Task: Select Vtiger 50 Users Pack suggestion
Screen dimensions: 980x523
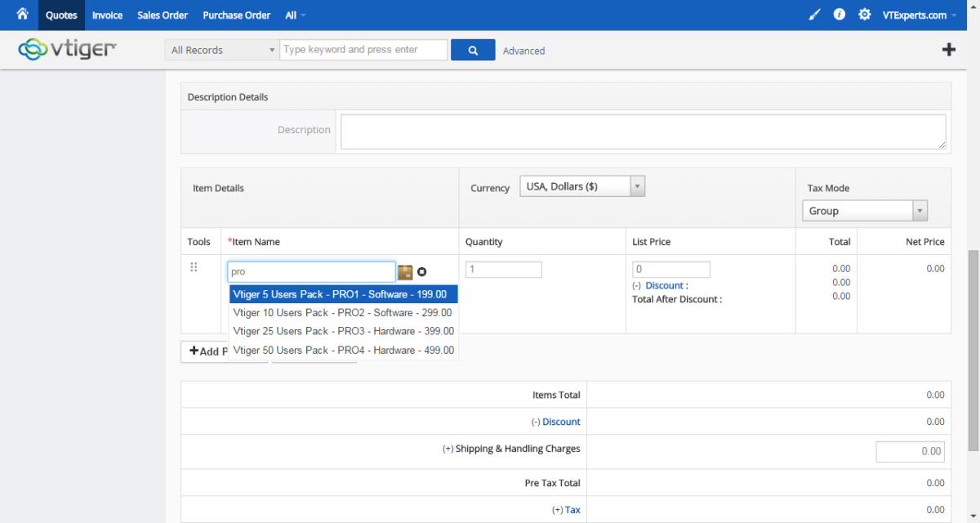Action: pyautogui.click(x=344, y=351)
